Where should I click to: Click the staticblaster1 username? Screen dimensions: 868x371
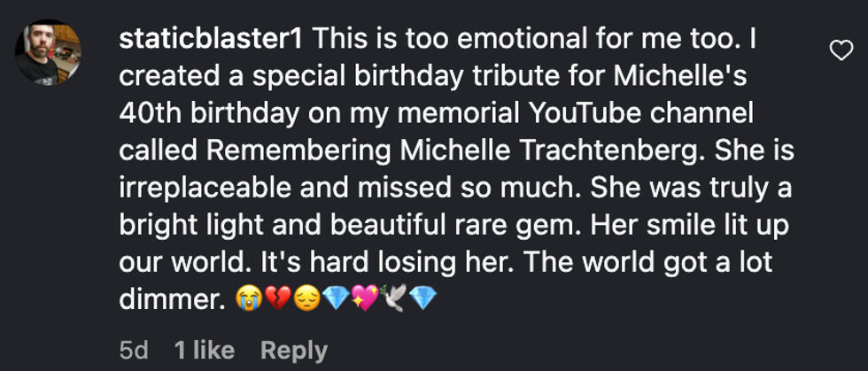coord(211,40)
